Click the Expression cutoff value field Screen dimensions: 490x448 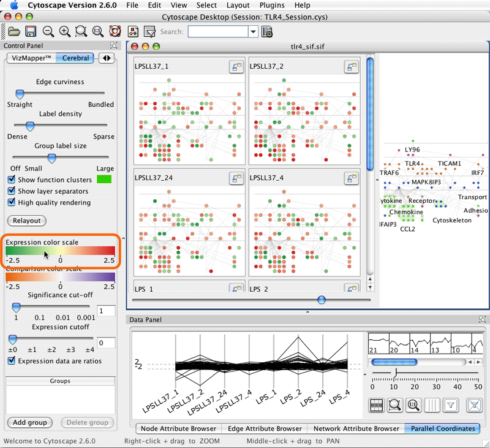coord(106,343)
